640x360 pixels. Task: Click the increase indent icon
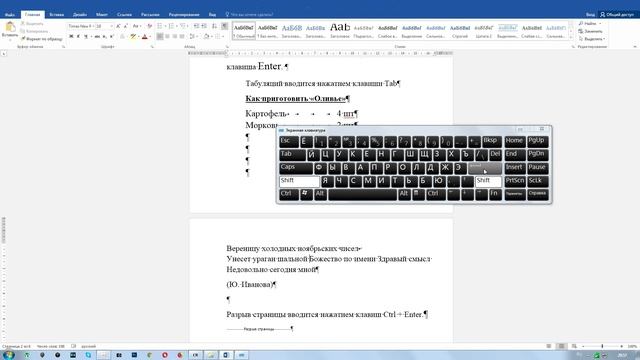click(204, 26)
